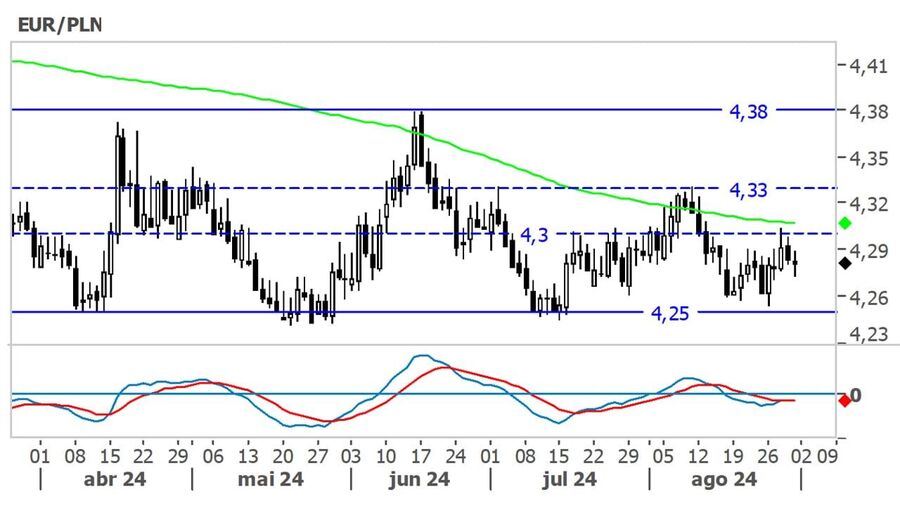
Task: Select the 4,35 price axis tick label
Action: [x=867, y=158]
